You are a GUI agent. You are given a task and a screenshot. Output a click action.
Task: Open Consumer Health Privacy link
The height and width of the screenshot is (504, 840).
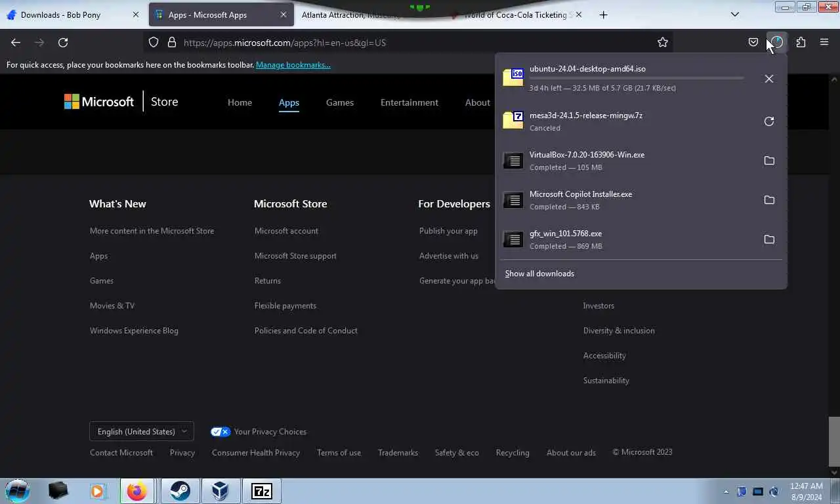(256, 453)
